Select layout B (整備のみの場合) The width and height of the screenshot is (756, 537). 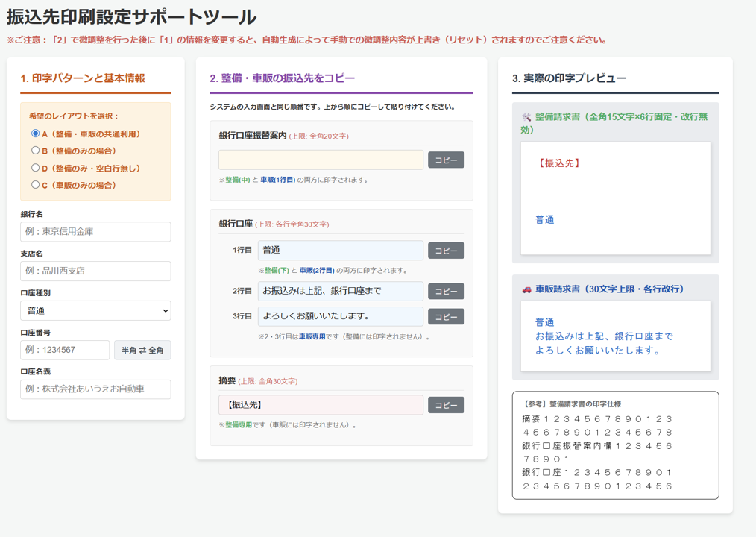[35, 151]
